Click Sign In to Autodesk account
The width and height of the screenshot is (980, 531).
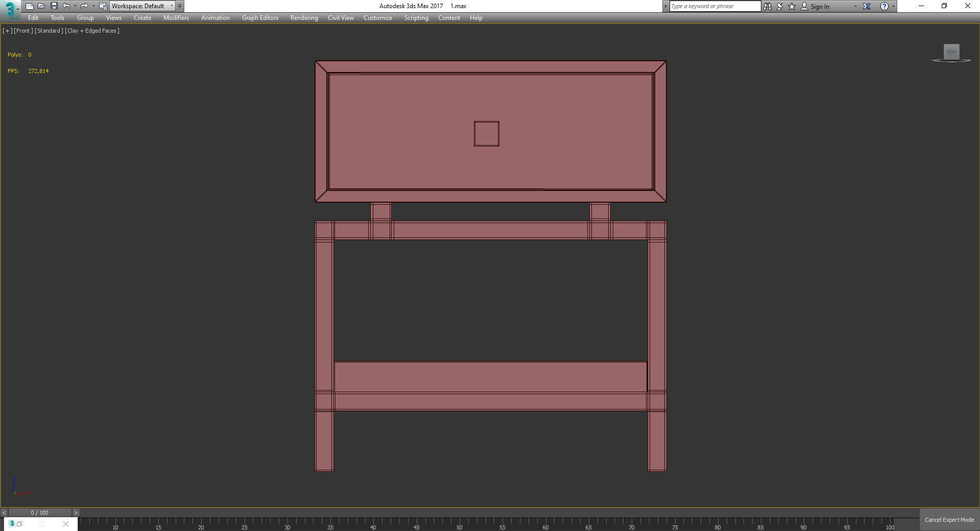pos(815,6)
